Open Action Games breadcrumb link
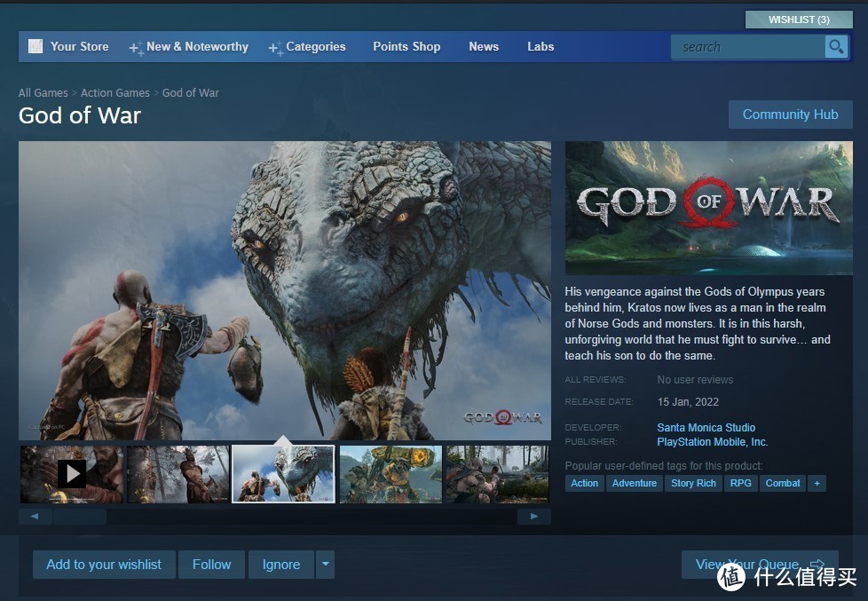The height and width of the screenshot is (601, 868). (115, 93)
